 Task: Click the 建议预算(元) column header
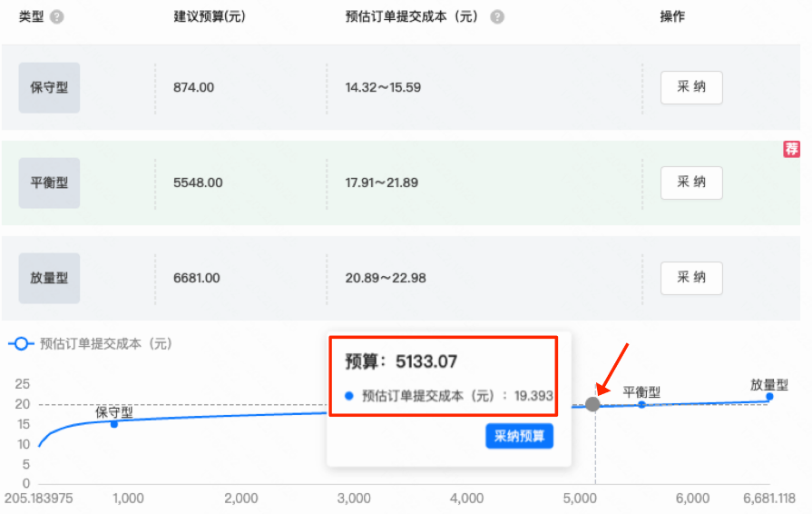coord(210,16)
